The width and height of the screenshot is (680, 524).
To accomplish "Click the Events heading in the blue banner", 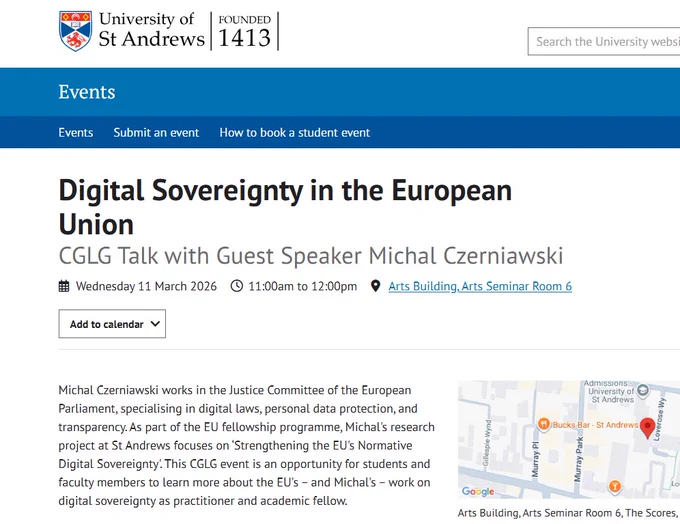I will point(87,92).
